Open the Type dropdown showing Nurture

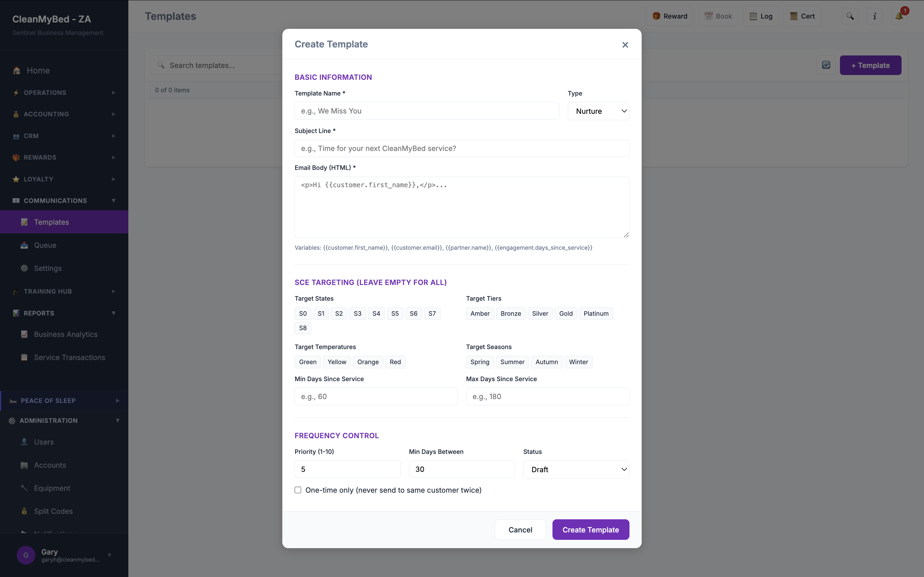[598, 112]
